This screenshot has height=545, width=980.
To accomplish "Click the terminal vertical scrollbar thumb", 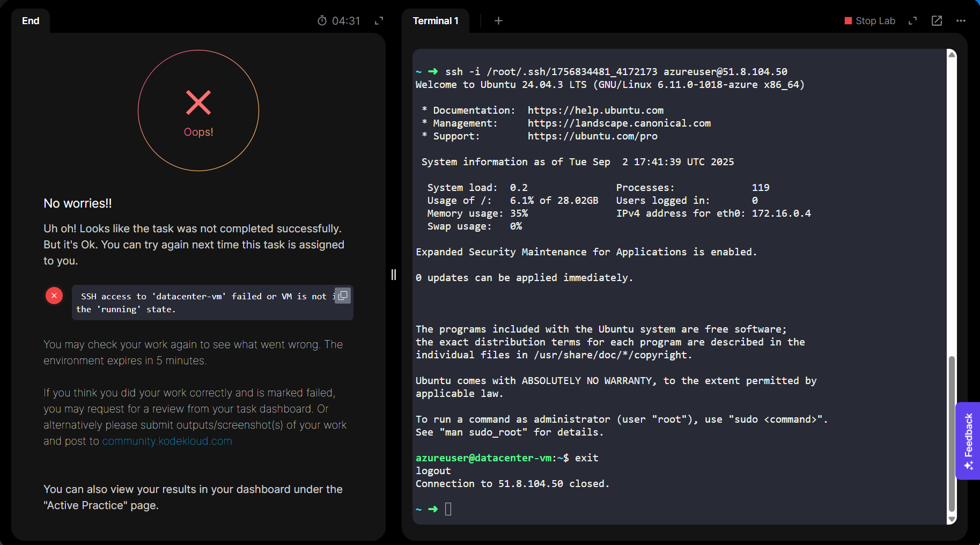I will coord(952,433).
